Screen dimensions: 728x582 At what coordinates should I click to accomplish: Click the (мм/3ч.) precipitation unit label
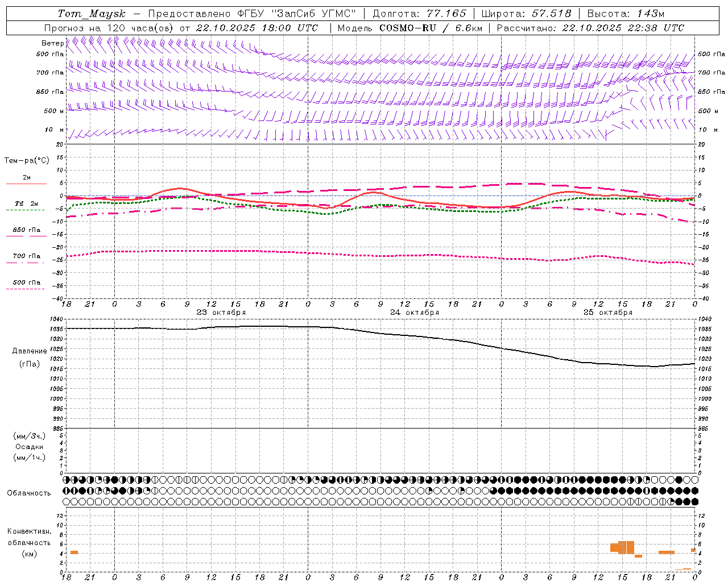click(30, 436)
